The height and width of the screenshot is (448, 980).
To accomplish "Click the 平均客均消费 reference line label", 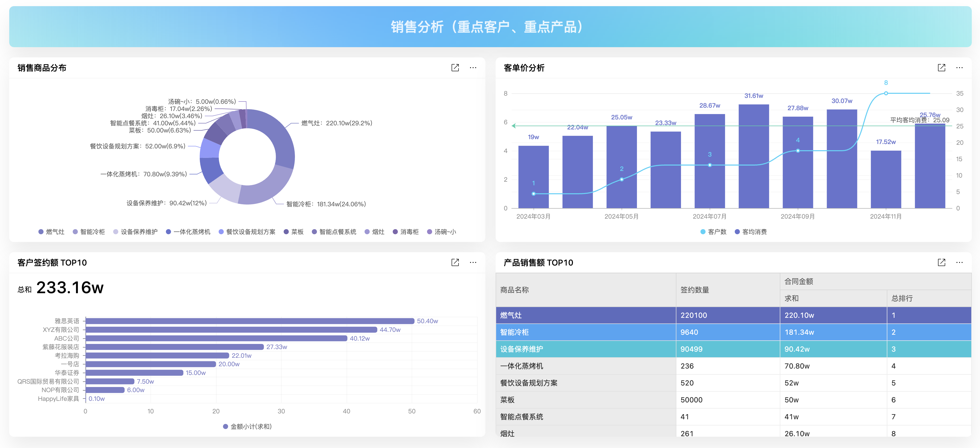I will point(920,120).
